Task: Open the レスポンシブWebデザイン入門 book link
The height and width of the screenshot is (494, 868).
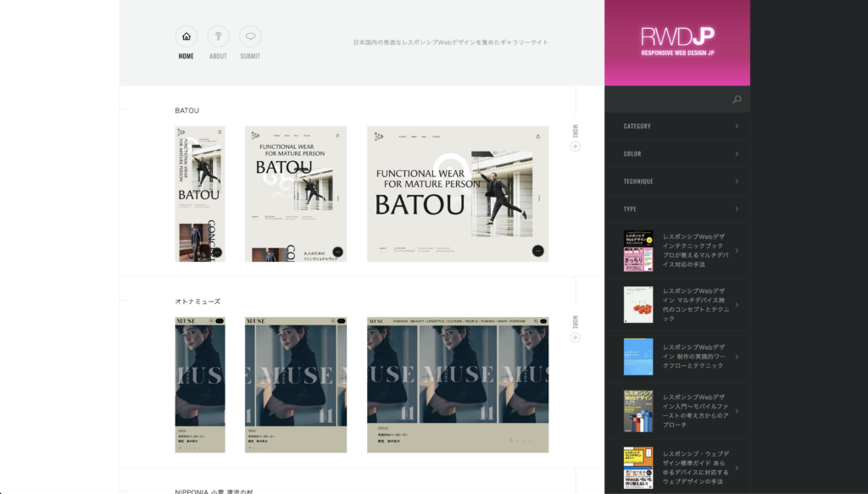Action: 695,411
